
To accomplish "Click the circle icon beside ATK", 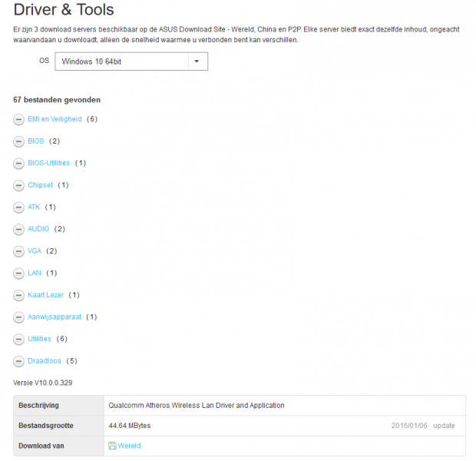I will [18, 207].
